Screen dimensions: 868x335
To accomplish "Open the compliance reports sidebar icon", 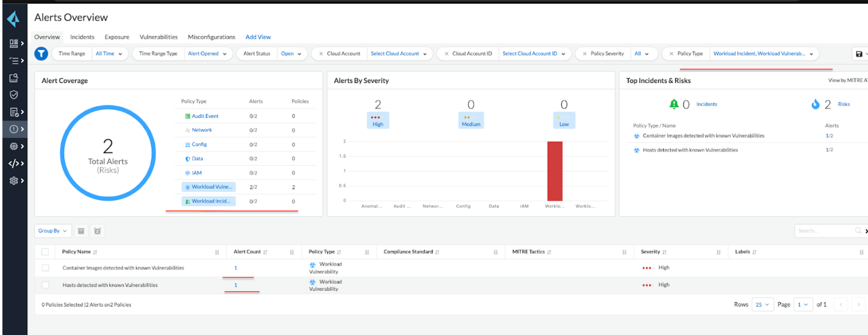I will pyautogui.click(x=14, y=112).
